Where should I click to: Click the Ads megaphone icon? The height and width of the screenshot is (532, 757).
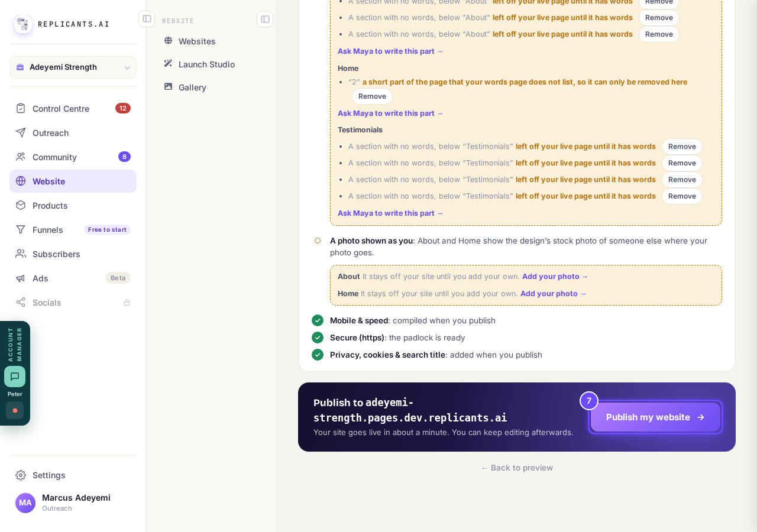(x=21, y=278)
